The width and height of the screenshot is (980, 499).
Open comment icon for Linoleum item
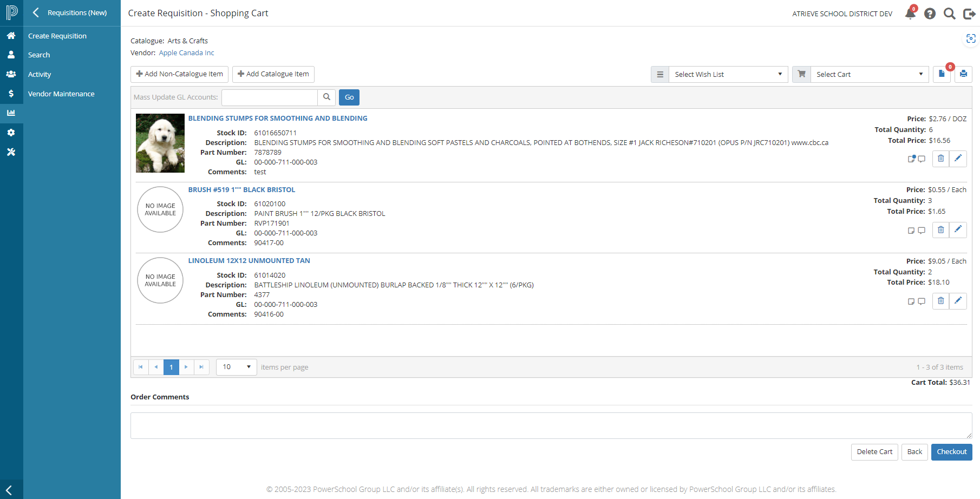(x=922, y=301)
